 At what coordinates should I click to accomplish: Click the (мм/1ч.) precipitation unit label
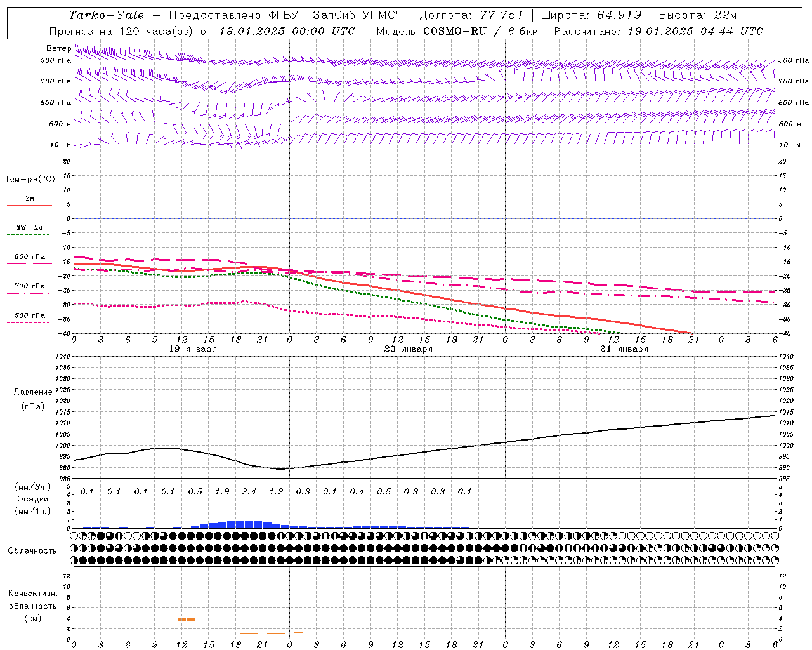tap(33, 512)
